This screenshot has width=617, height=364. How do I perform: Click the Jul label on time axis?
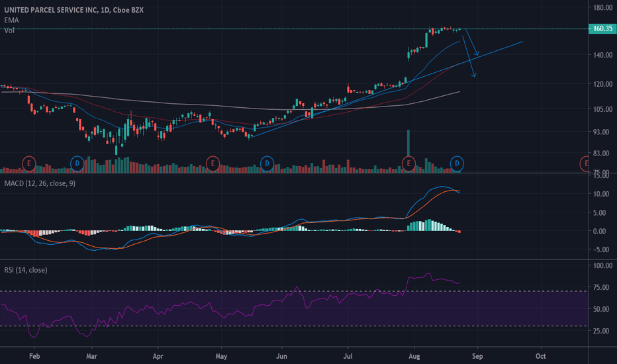pyautogui.click(x=348, y=356)
